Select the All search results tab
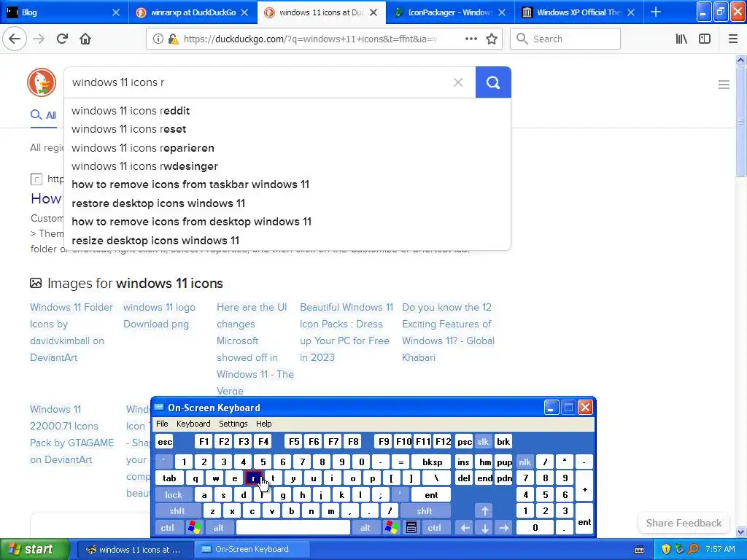The image size is (747, 560). click(43, 115)
